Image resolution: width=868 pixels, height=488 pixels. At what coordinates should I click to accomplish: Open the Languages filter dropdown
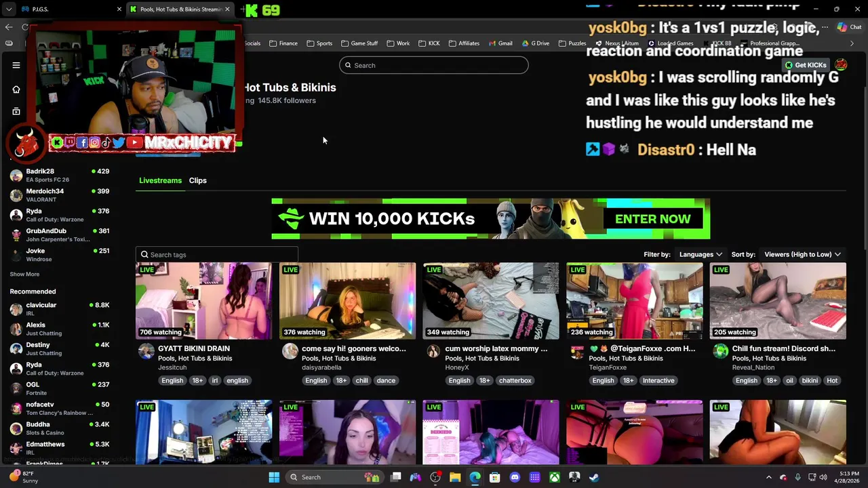pyautogui.click(x=701, y=254)
